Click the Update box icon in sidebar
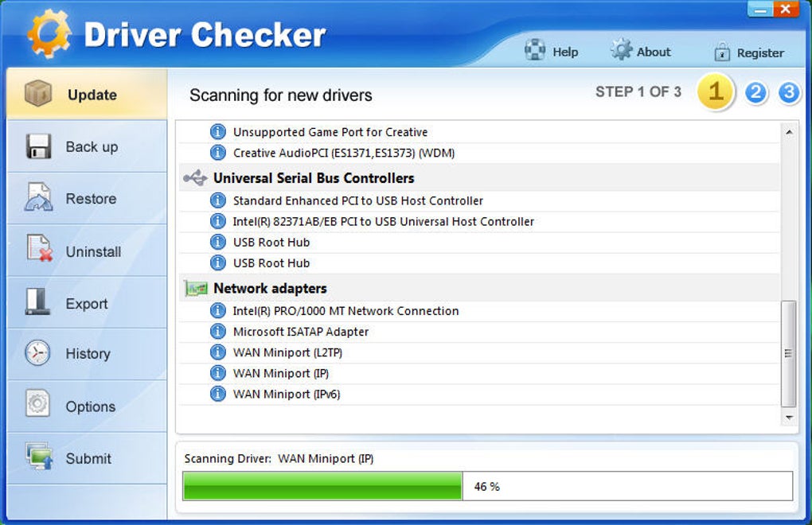 (x=37, y=94)
